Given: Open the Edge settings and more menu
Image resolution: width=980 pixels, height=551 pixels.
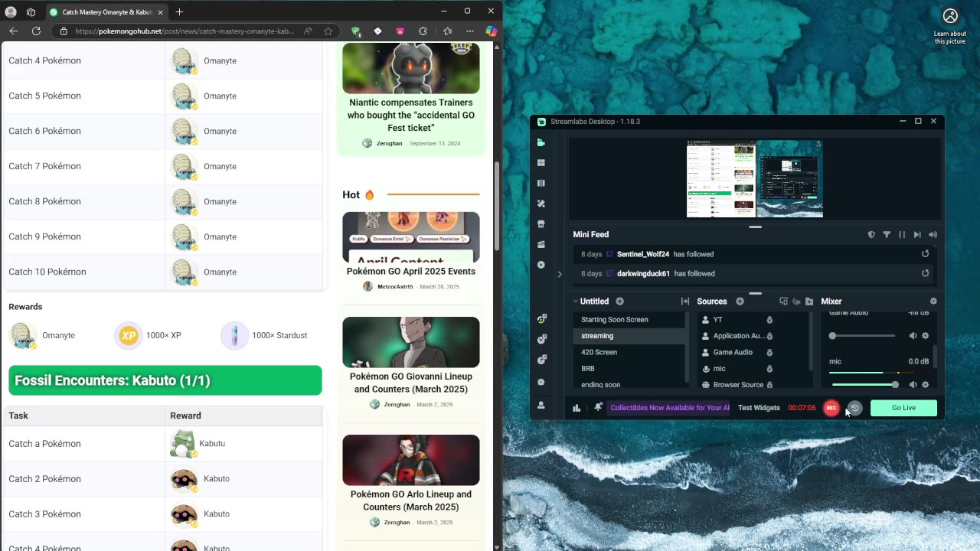Looking at the screenshot, I should coord(469,31).
